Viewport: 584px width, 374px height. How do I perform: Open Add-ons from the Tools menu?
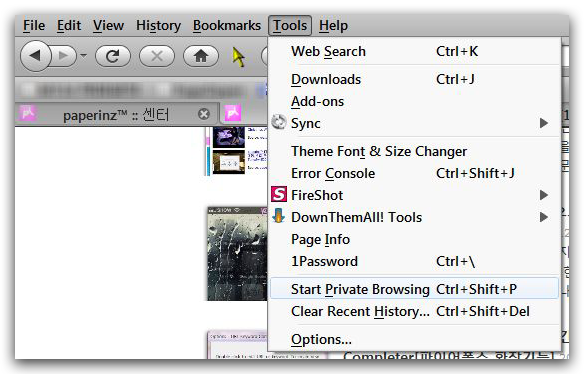414,101
